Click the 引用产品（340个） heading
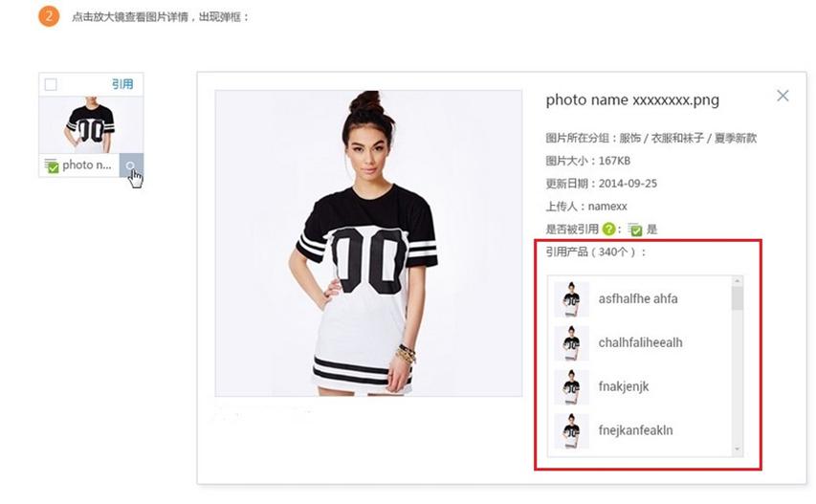 [x=596, y=252]
